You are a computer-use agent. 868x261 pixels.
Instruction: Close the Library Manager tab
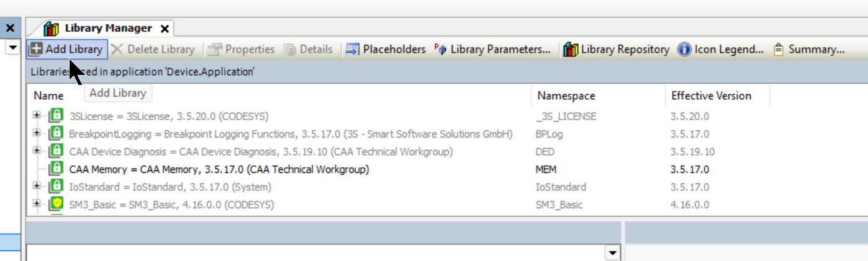tap(165, 29)
